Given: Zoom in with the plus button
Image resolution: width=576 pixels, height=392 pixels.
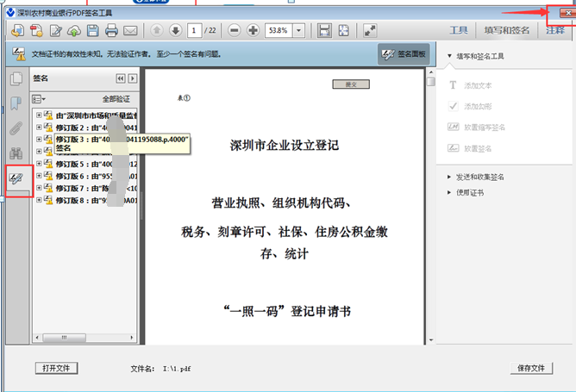Looking at the screenshot, I should click(x=253, y=31).
